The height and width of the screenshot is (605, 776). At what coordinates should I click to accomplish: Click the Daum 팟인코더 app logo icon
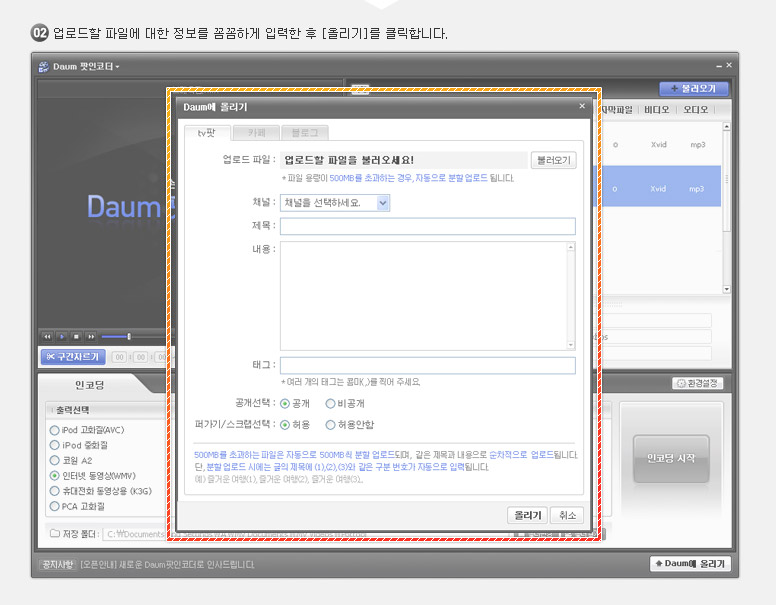[x=44, y=67]
